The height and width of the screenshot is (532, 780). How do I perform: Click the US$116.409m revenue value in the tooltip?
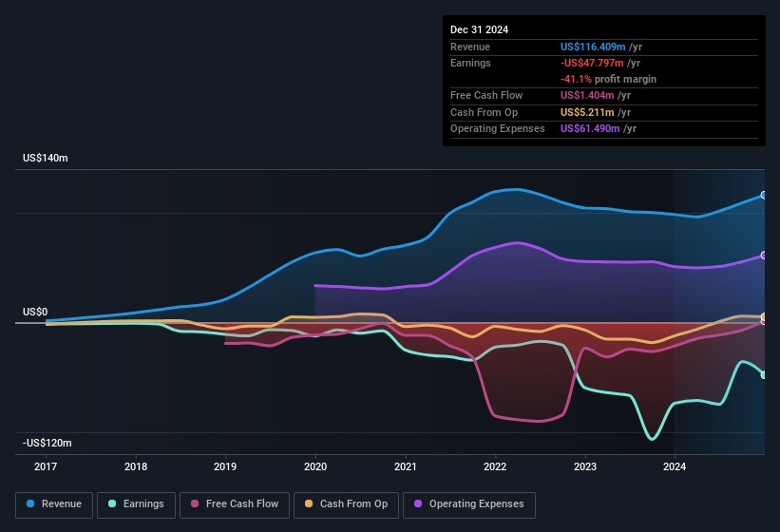point(593,47)
